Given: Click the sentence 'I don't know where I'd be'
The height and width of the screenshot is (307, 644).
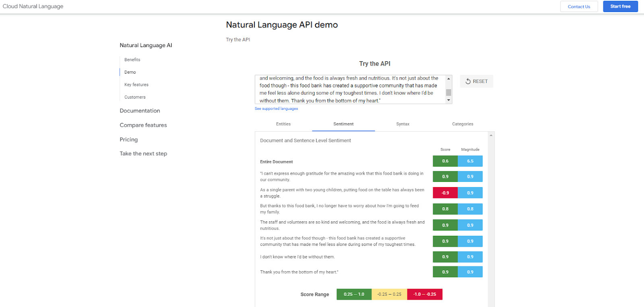Looking at the screenshot, I should pos(297,257).
